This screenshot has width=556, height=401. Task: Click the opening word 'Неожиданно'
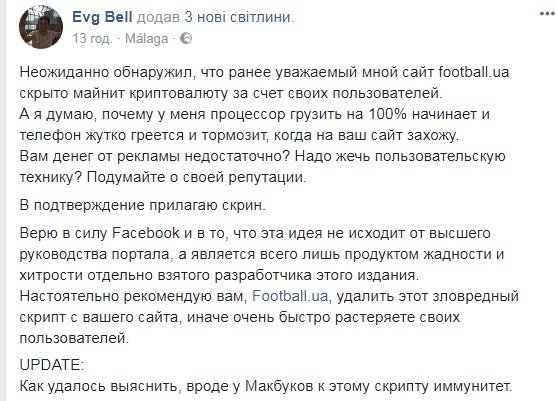pos(64,72)
